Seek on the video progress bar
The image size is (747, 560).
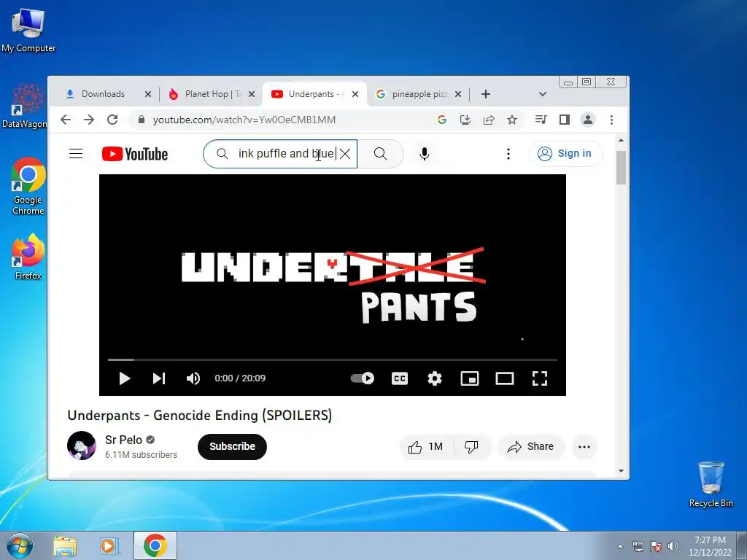(x=333, y=359)
